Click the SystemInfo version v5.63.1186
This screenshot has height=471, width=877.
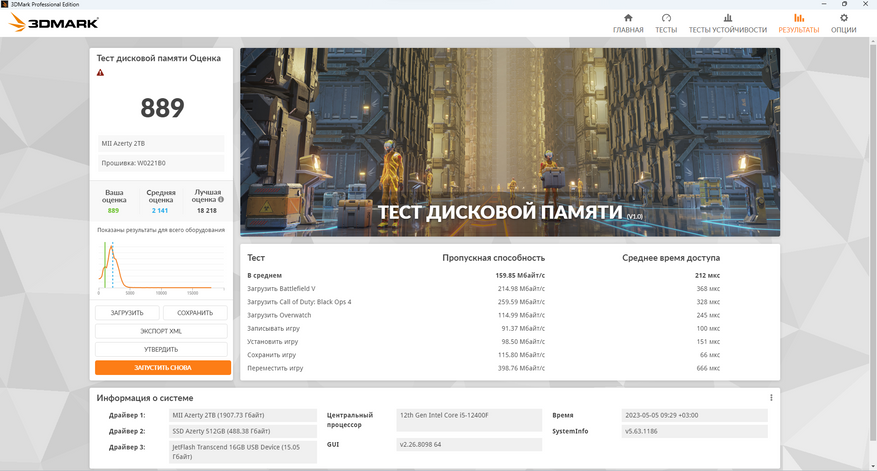[x=694, y=431]
